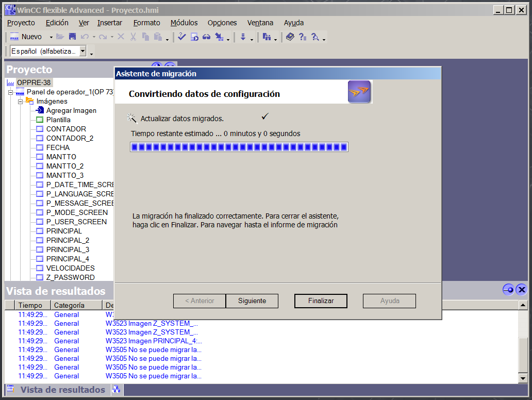Open the Insertar menu
This screenshot has height=400, width=532.
pyautogui.click(x=110, y=23)
